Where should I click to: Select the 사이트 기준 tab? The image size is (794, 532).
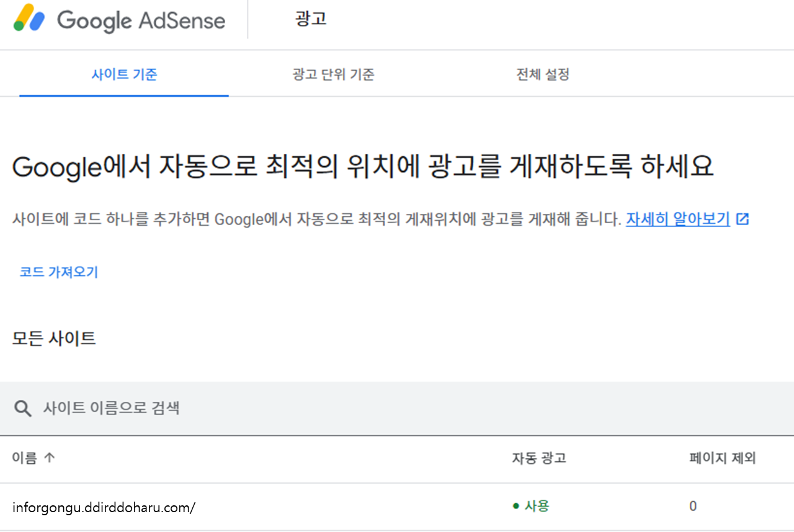[x=124, y=73]
